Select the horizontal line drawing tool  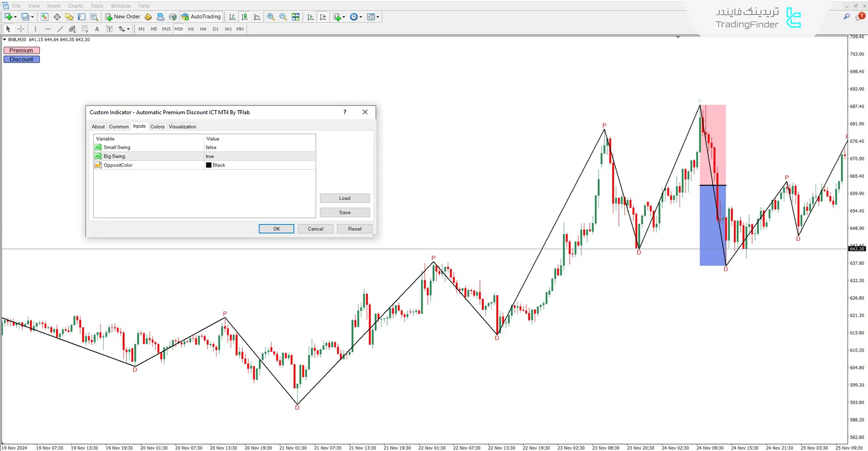tap(47, 29)
